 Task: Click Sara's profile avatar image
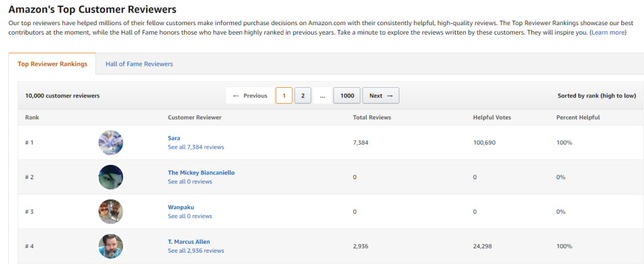pyautogui.click(x=110, y=143)
